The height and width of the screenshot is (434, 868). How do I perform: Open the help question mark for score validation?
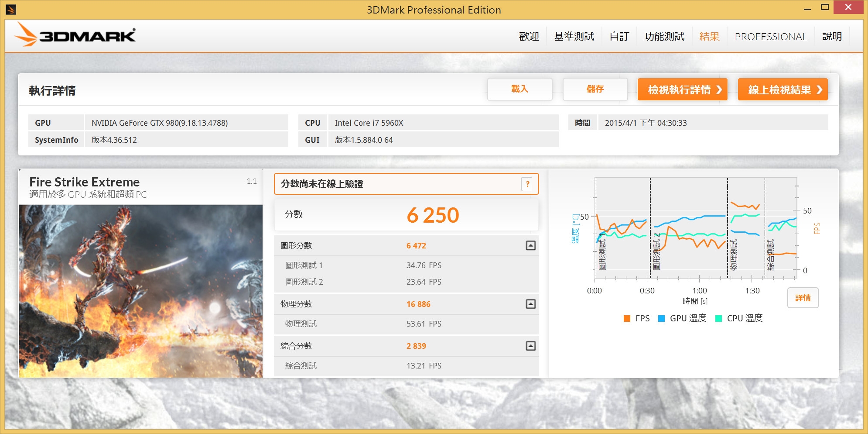click(x=528, y=184)
